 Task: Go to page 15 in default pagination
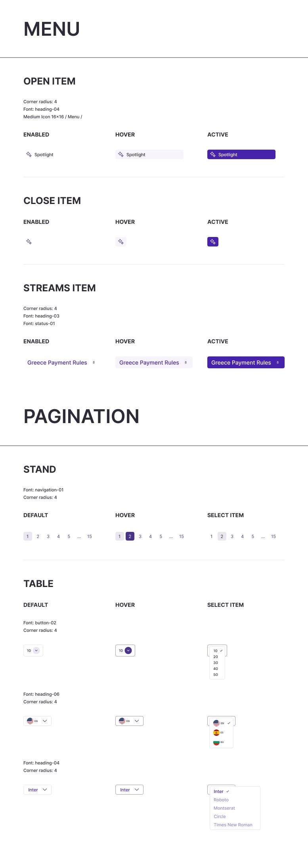(x=90, y=537)
